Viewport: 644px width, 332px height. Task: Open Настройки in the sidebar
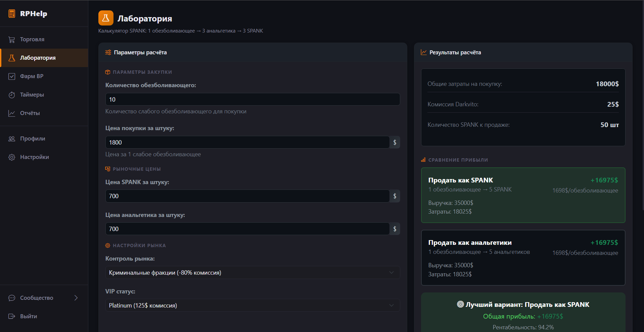tap(44, 157)
